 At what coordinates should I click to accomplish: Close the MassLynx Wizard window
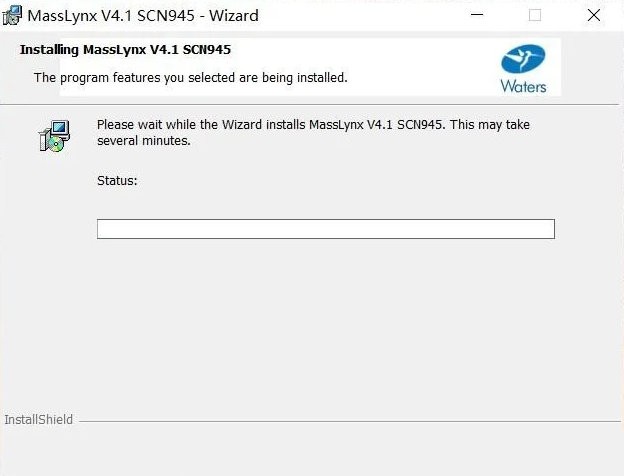(596, 15)
